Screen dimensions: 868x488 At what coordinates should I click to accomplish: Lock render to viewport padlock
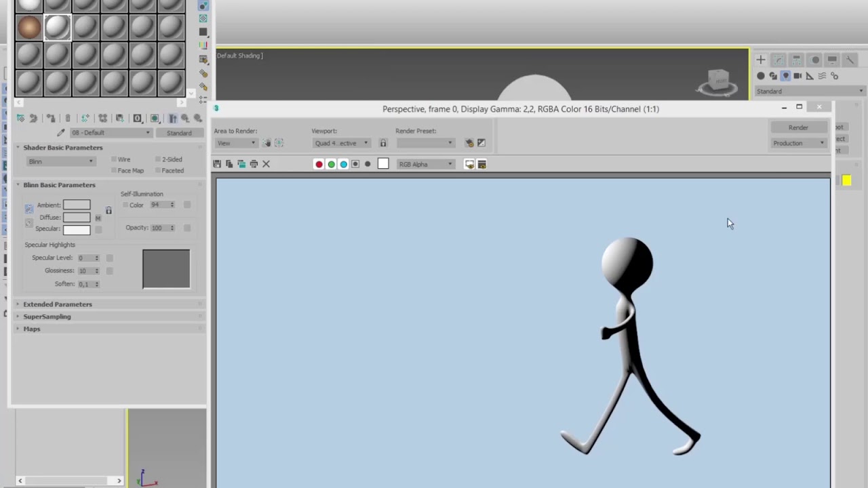383,143
